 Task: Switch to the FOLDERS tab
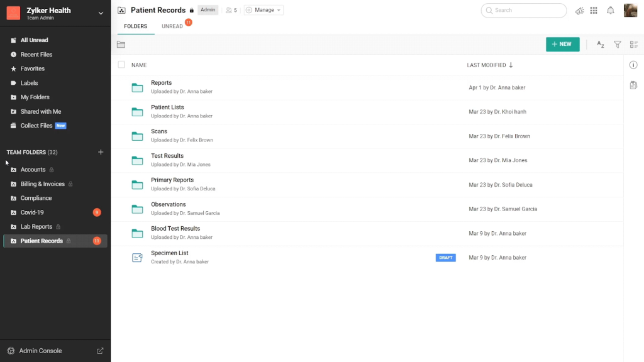[x=135, y=26]
